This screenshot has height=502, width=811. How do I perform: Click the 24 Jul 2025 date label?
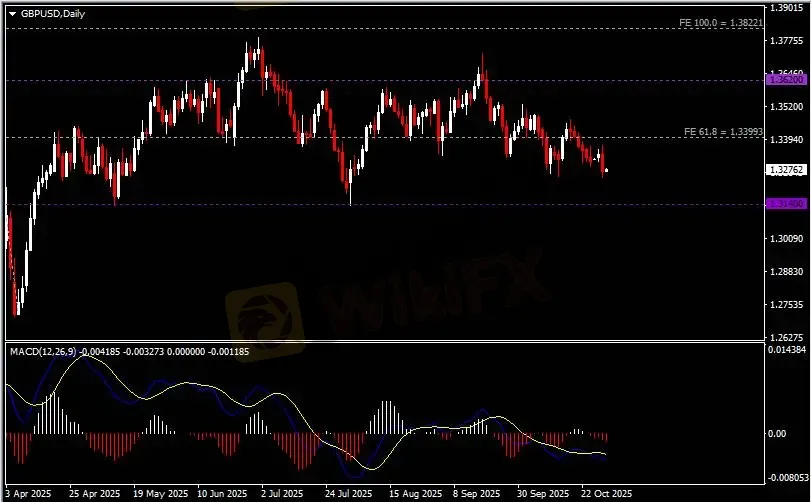tap(349, 493)
